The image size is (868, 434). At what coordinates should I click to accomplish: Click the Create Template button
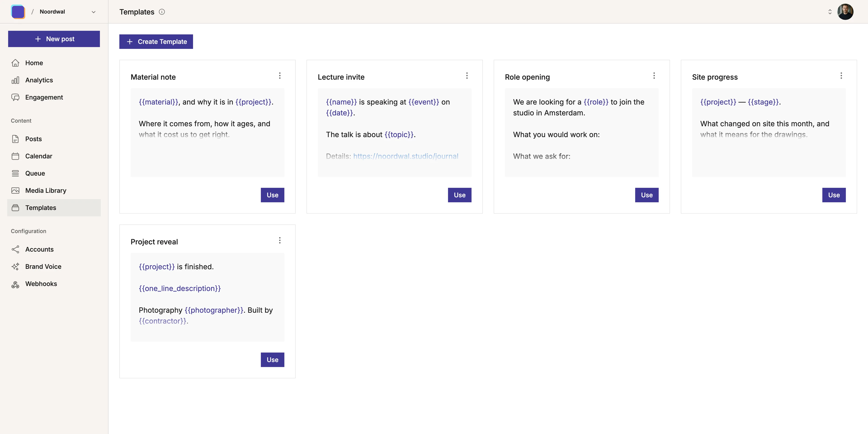click(x=156, y=41)
